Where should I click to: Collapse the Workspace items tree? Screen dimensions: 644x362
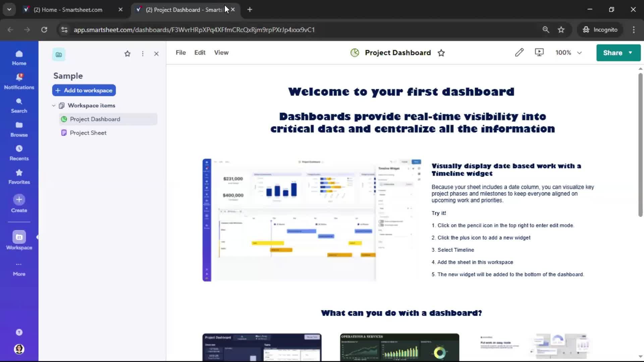(54, 105)
